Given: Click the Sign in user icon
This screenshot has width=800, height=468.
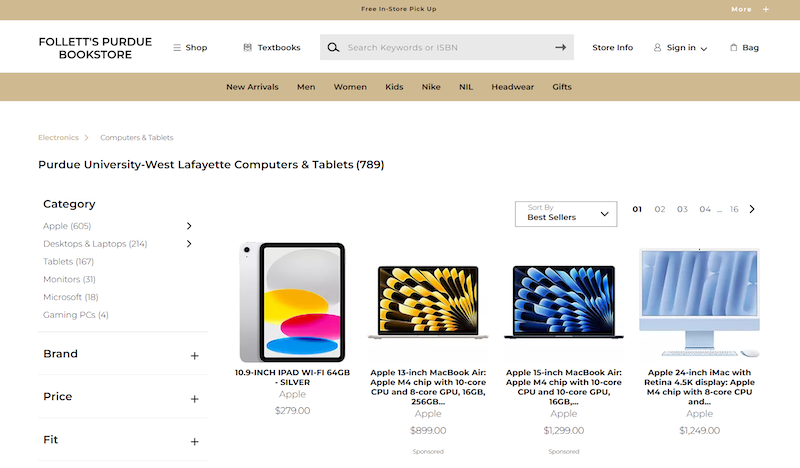Looking at the screenshot, I should point(657,47).
